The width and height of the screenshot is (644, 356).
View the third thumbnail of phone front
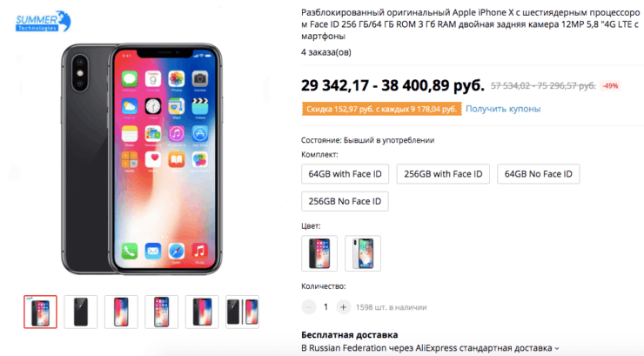click(x=121, y=312)
